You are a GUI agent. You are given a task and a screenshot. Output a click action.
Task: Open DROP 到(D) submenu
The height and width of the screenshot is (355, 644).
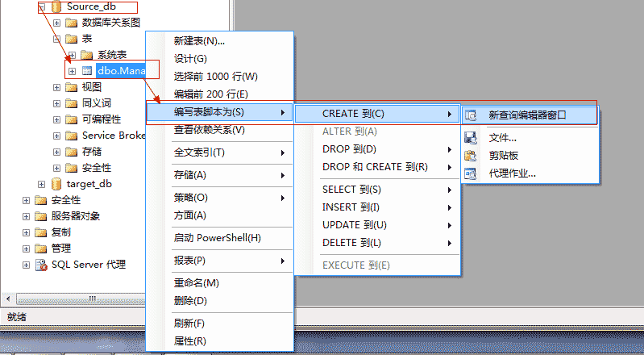point(377,149)
